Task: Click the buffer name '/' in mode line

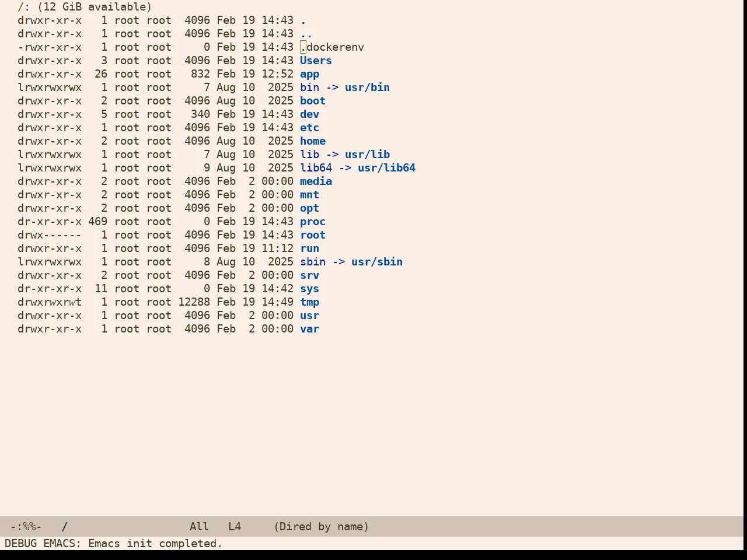Action: coord(65,527)
